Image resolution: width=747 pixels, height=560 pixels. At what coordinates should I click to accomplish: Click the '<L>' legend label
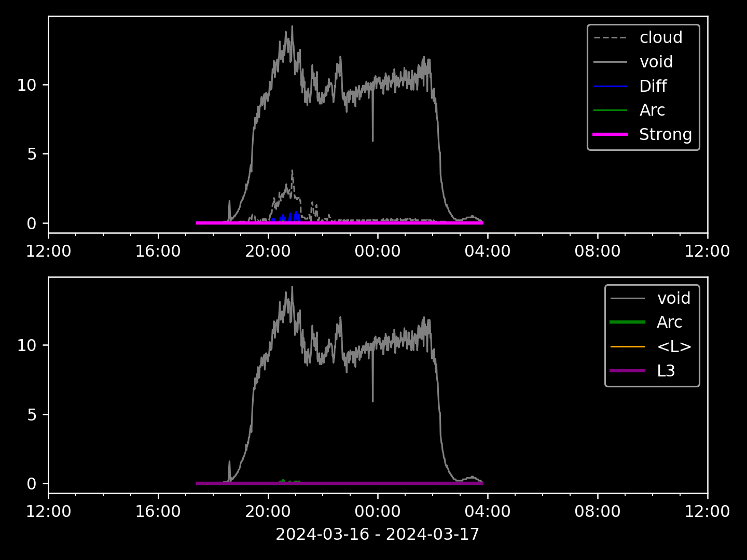(674, 346)
